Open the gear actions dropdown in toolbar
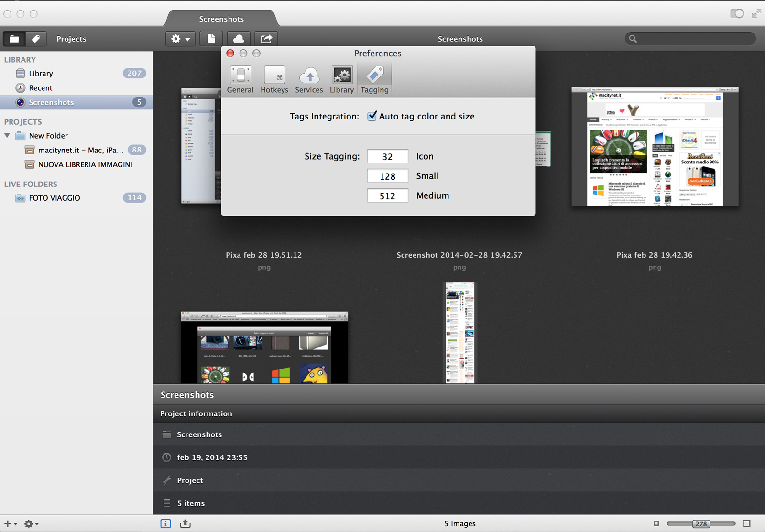The image size is (765, 532). [180, 39]
